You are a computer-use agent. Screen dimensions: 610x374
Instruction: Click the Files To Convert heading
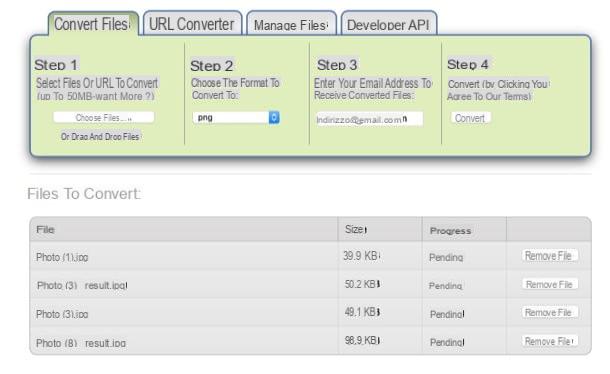[x=84, y=194]
